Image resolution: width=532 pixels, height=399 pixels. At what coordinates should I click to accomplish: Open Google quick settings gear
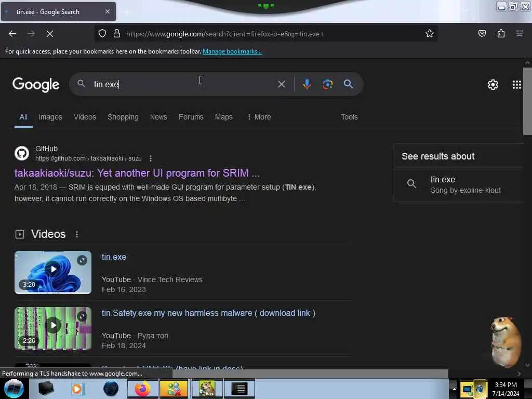tap(493, 85)
